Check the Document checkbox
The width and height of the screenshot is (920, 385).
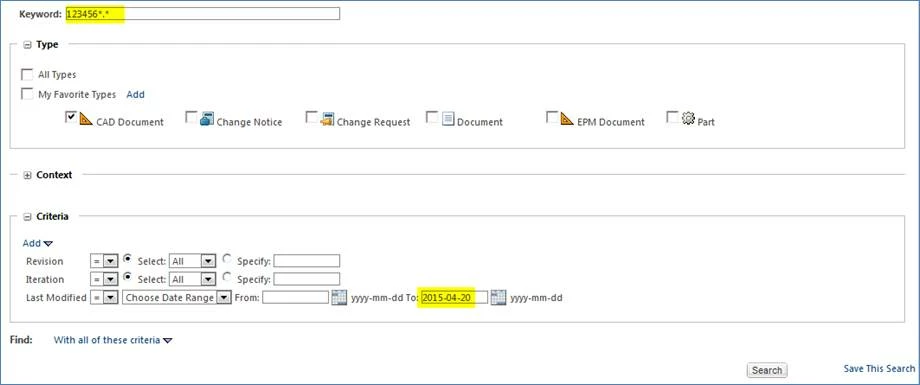click(432, 117)
